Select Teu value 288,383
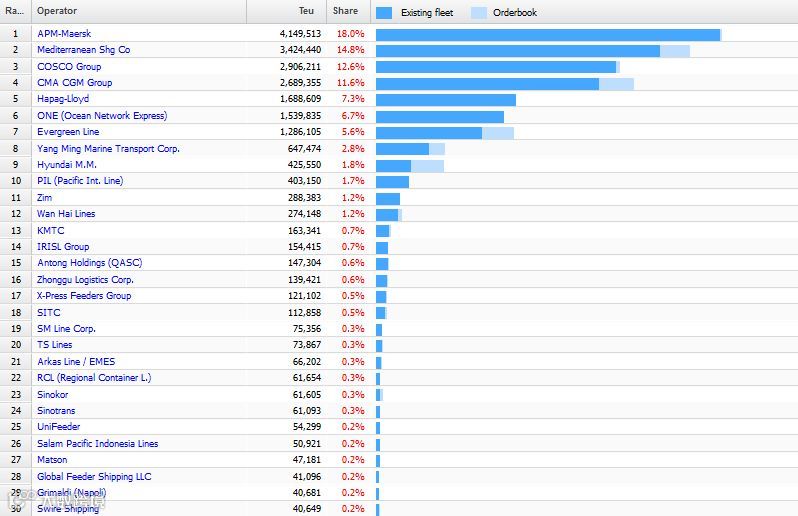This screenshot has height=516, width=798. 304,197
